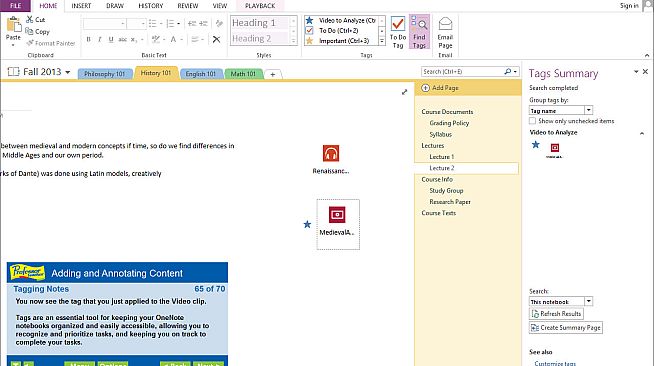Click the Copy command

pyautogui.click(x=37, y=31)
